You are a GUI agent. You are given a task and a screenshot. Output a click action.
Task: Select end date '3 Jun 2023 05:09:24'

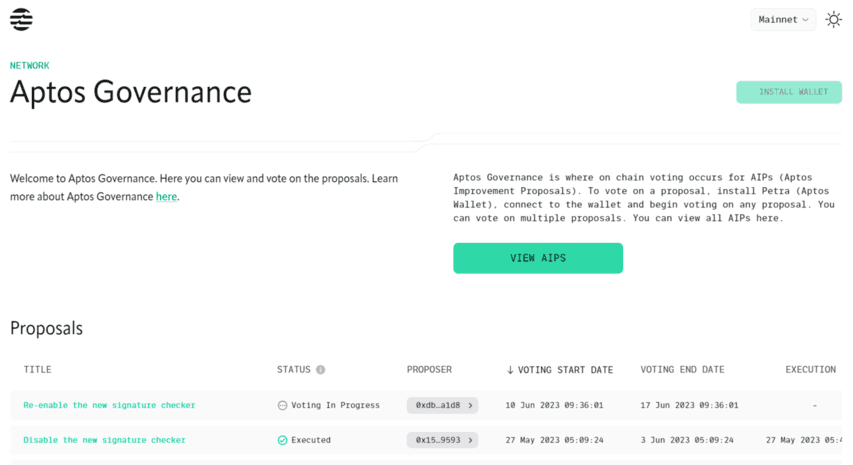click(687, 440)
